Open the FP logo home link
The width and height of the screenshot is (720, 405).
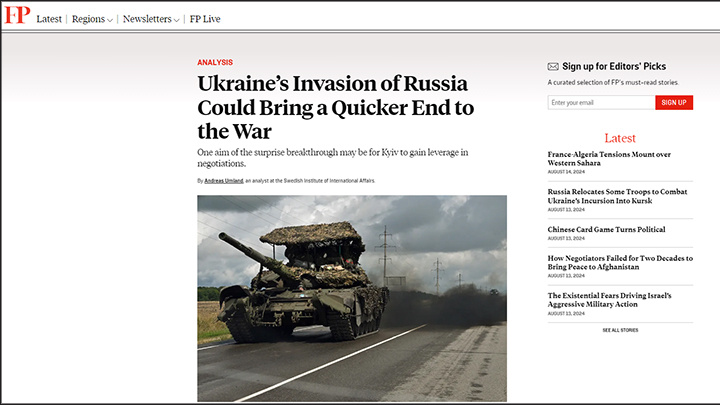(17, 15)
